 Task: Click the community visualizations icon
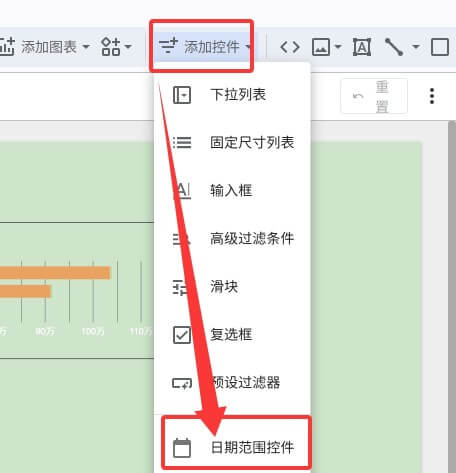(x=110, y=47)
